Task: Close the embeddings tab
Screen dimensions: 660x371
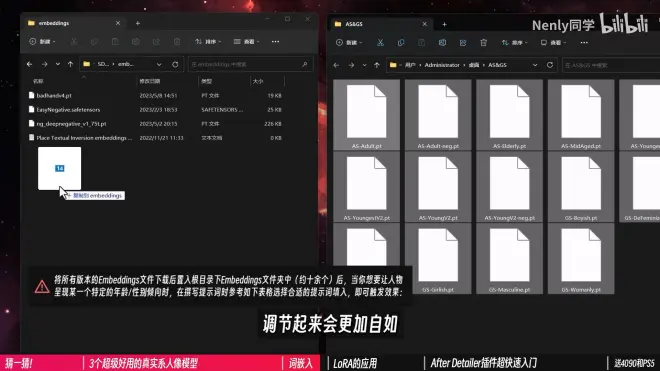Action: [x=118, y=23]
